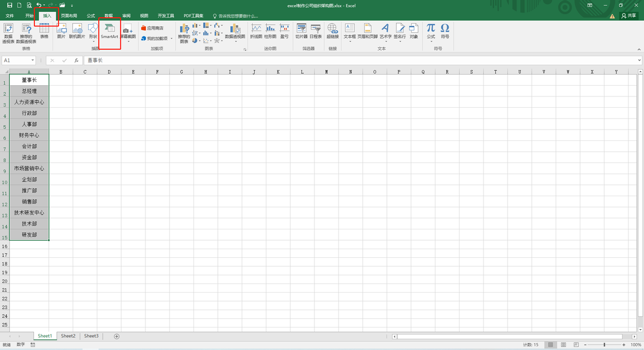The height and width of the screenshot is (350, 644).
Task: Open Recommended Charts (推荐的图表)
Action: [x=184, y=33]
